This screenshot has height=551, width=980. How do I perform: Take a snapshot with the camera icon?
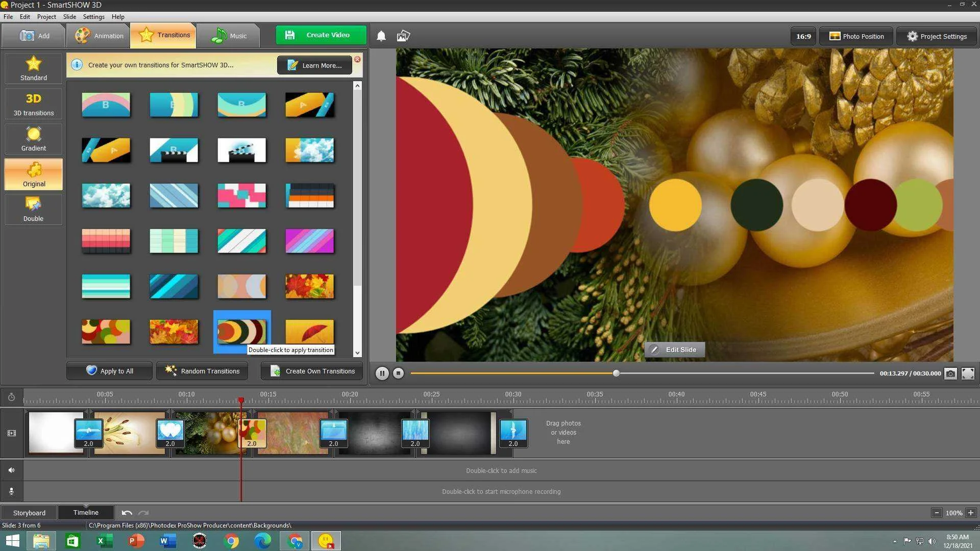(x=950, y=373)
